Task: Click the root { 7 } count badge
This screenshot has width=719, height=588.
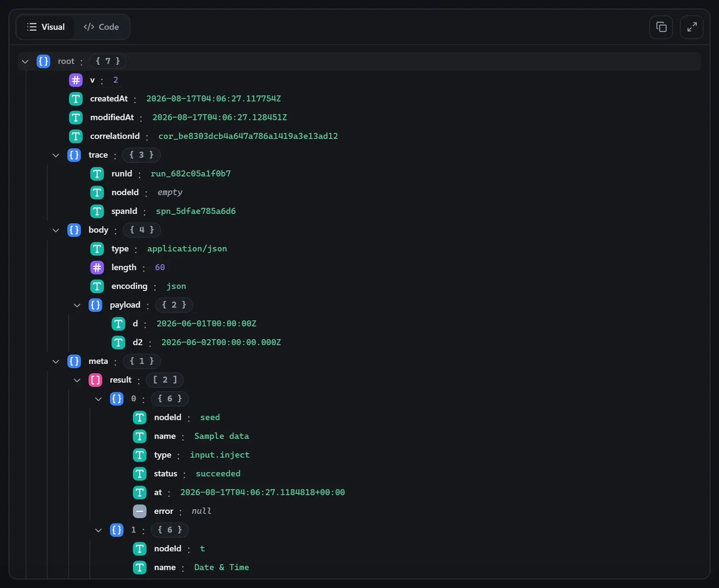Action: 108,61
